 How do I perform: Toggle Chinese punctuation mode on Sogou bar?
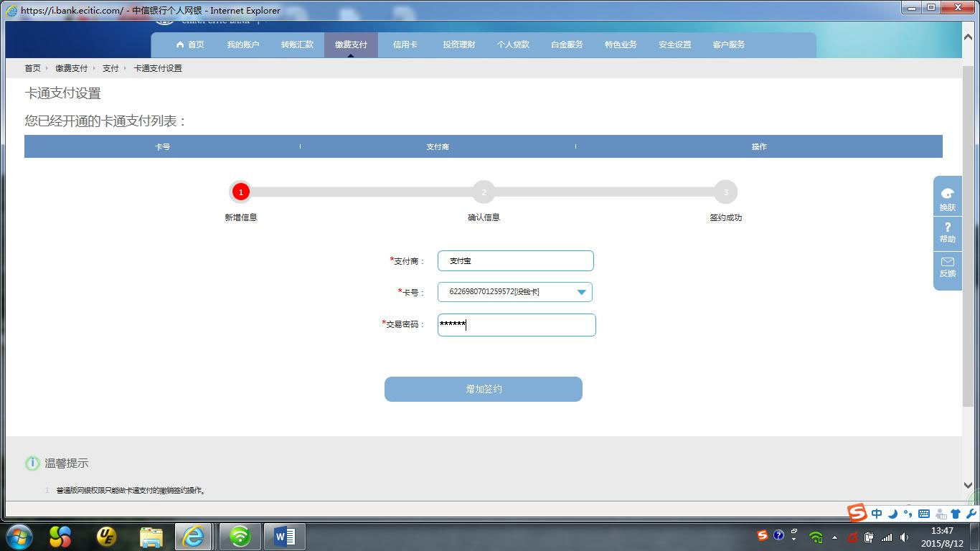908,514
